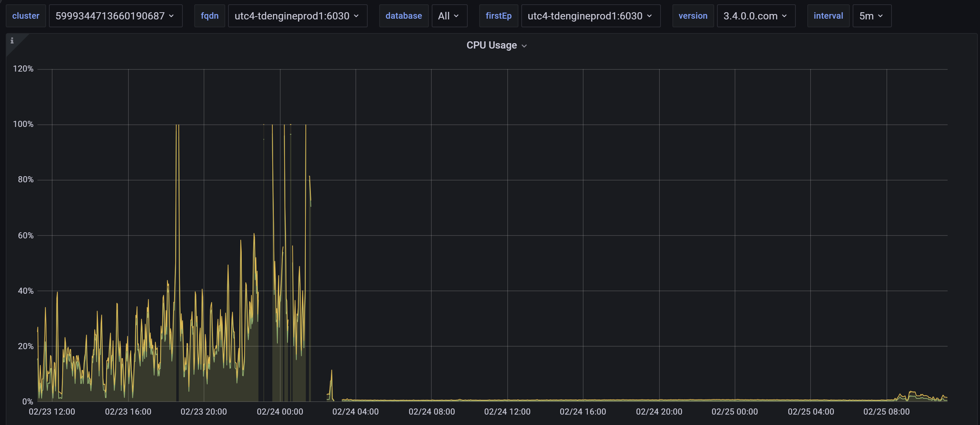Click the 02/24 00:00 time axis label
980x425 pixels.
click(280, 412)
